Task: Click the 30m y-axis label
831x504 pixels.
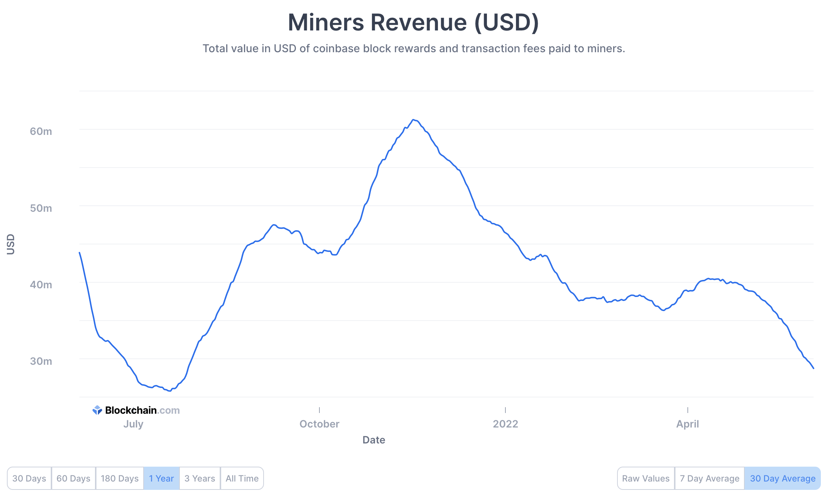Action: click(x=41, y=361)
